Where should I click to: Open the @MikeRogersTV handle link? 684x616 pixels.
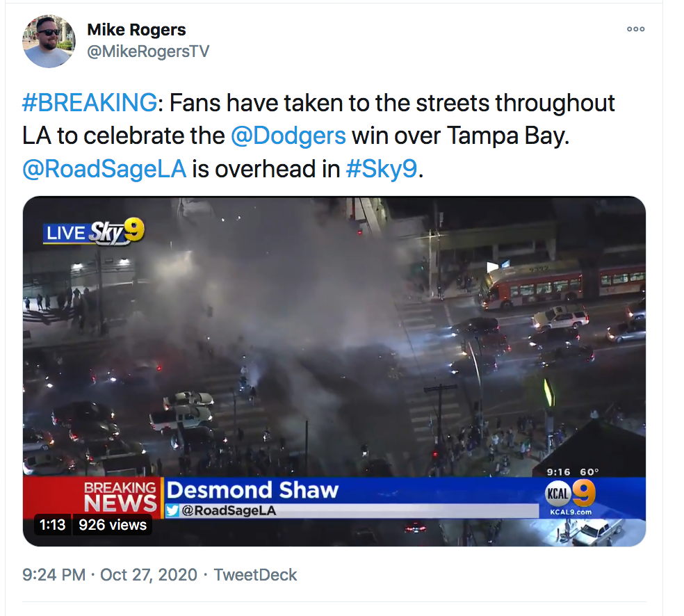tap(148, 51)
